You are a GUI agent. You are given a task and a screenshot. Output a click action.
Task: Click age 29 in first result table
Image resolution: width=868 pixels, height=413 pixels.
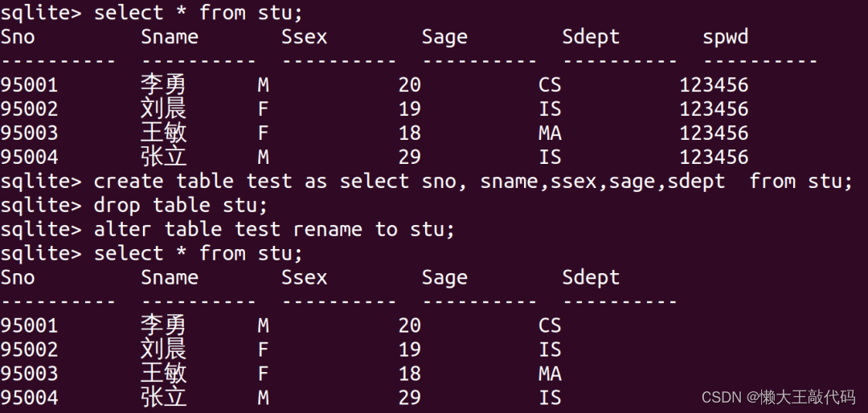[410, 157]
